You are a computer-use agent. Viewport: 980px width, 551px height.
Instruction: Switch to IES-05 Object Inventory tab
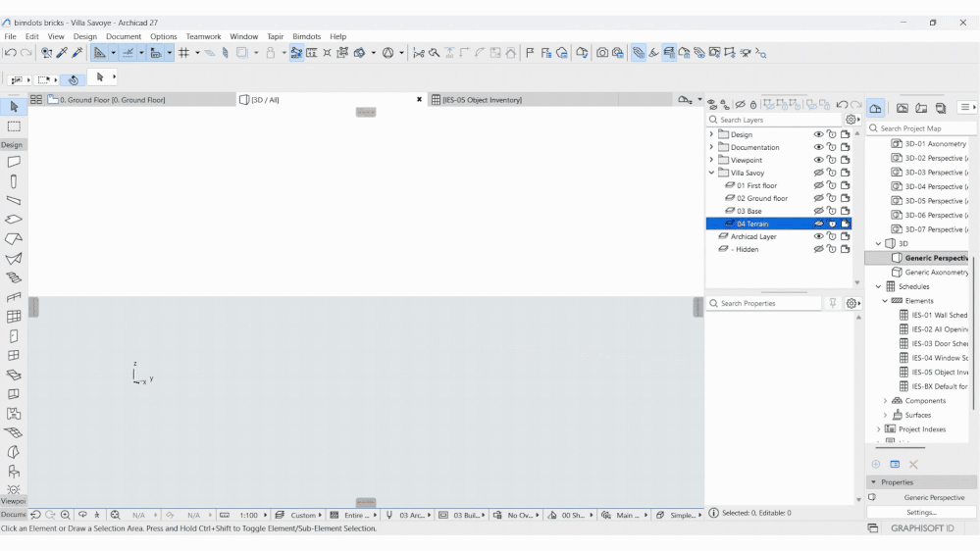tap(523, 99)
